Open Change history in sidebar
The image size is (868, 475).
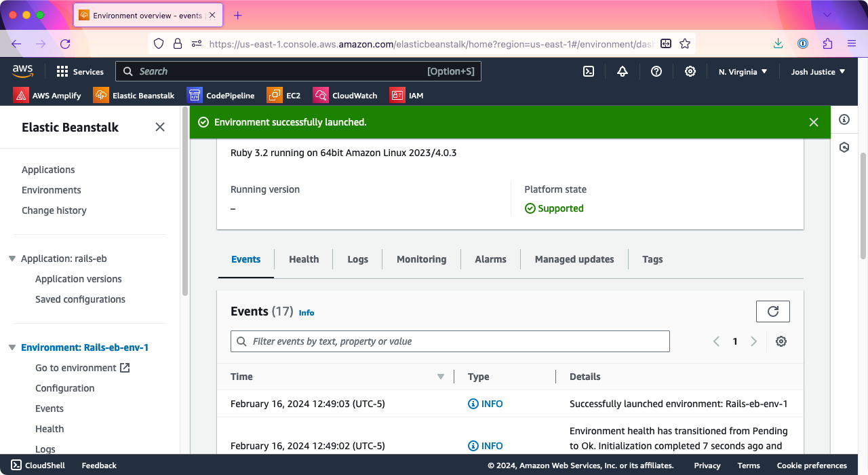pos(54,210)
